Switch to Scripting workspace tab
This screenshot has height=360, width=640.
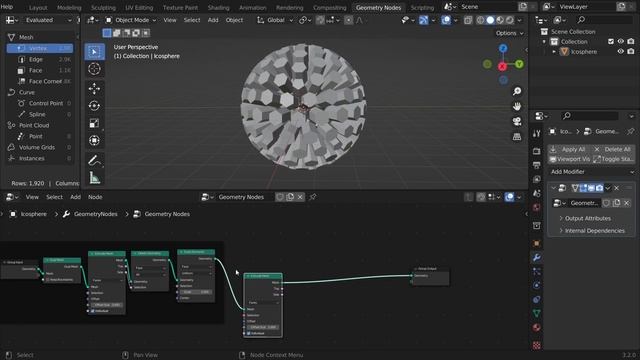[422, 7]
